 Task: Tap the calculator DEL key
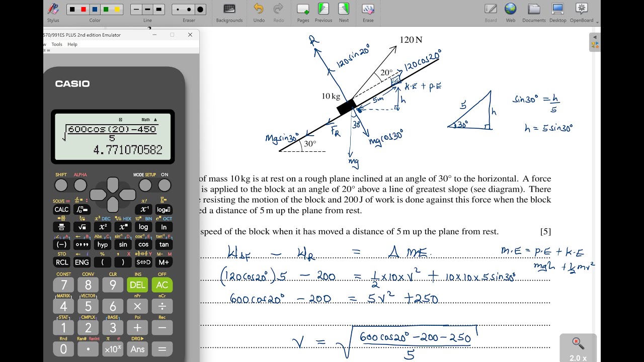[x=137, y=285]
